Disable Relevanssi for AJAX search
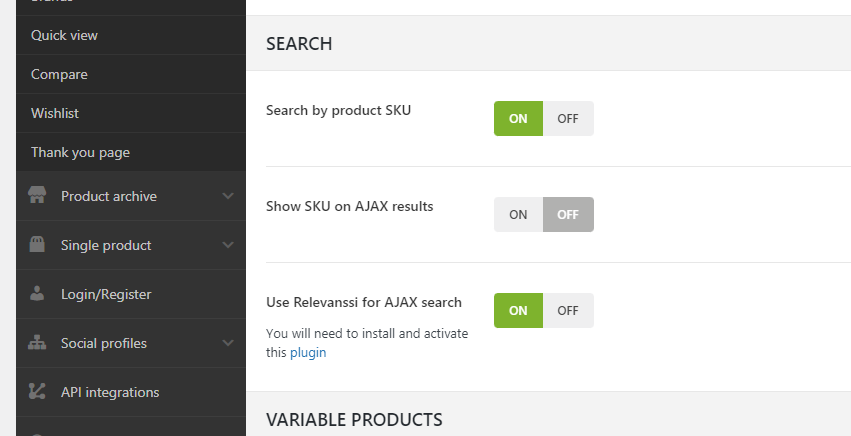The image size is (851, 436). click(x=568, y=310)
